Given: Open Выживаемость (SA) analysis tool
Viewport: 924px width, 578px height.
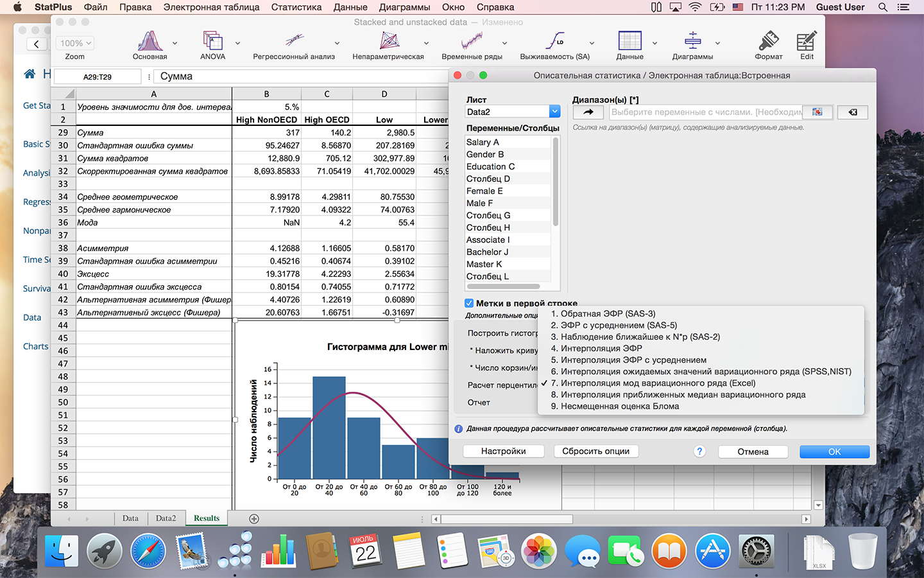Looking at the screenshot, I should tap(554, 42).
